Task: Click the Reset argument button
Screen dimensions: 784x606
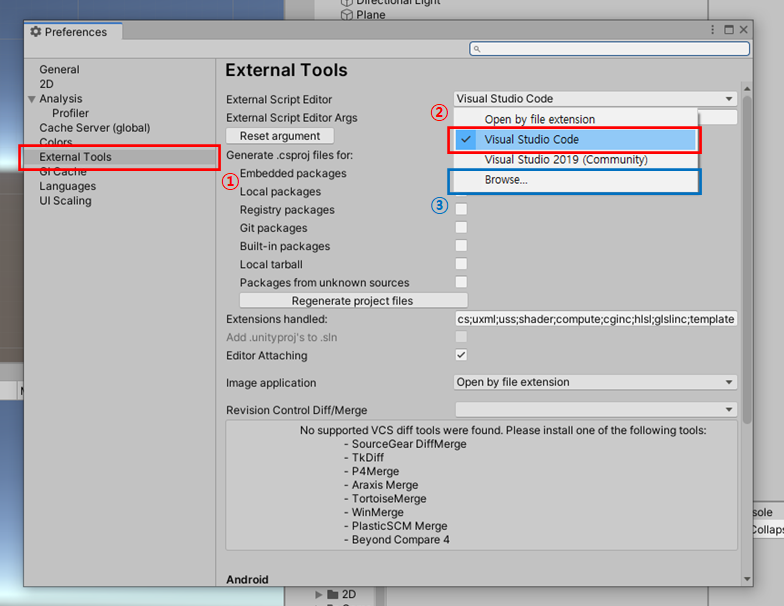Action: pyautogui.click(x=280, y=136)
